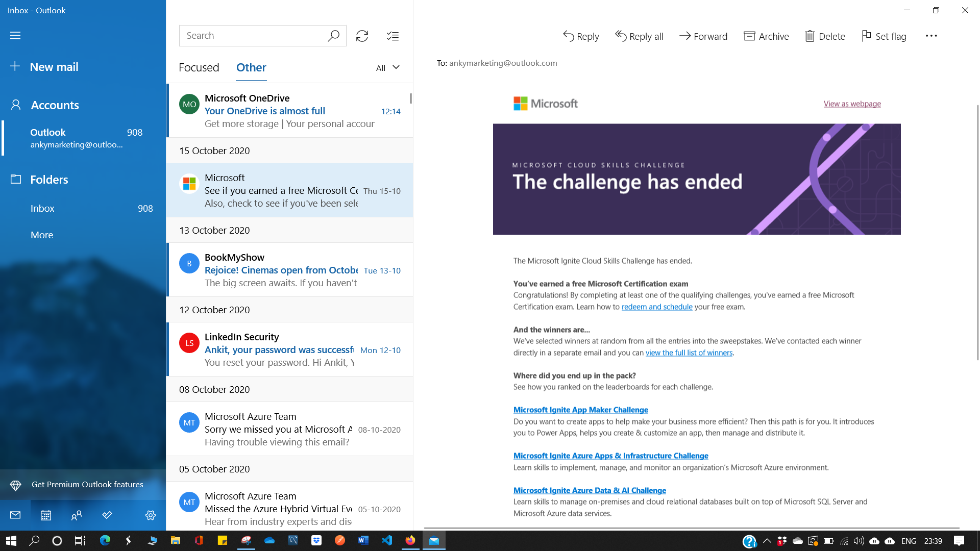980x551 pixels.
Task: Open Task View from taskbar
Action: coord(80,541)
